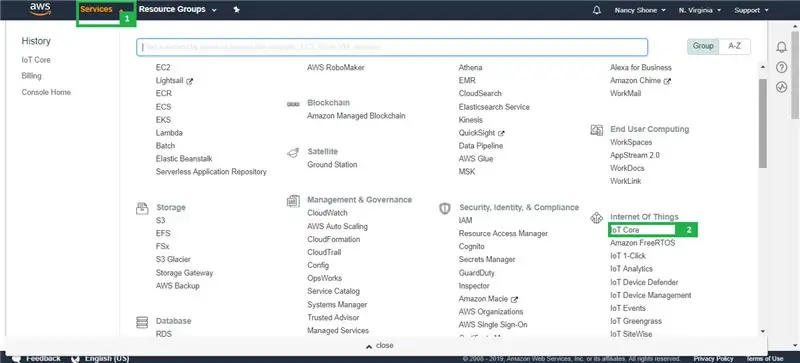Focus the find a service search field
Screen dimensions: 800x363
pos(392,47)
